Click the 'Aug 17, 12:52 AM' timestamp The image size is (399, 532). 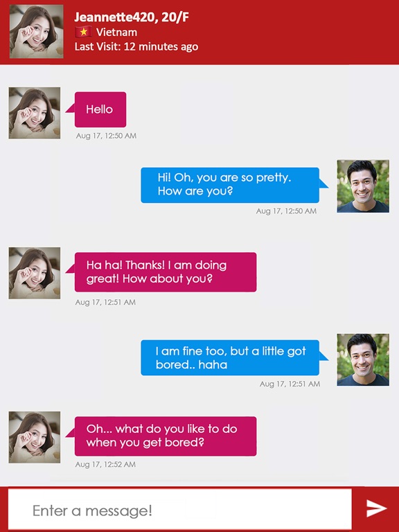point(105,465)
